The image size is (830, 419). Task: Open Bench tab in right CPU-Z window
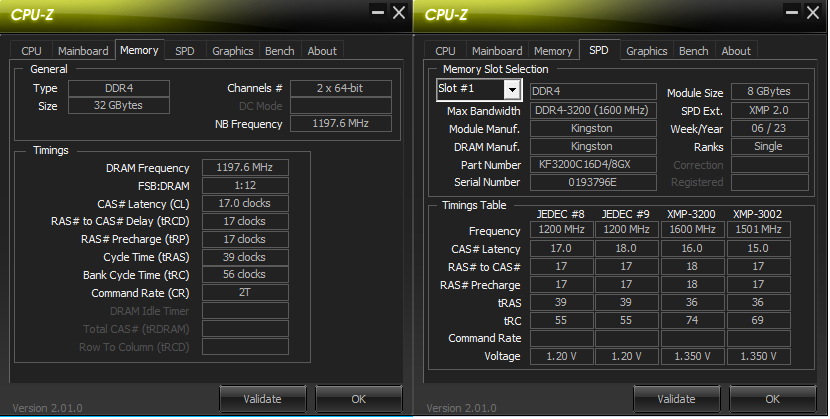click(693, 51)
